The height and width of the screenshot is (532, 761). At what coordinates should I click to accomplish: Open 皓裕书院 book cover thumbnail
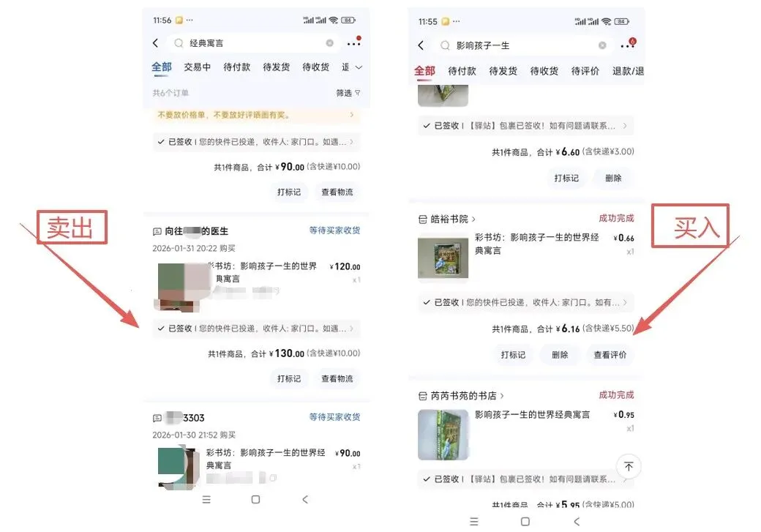[443, 259]
